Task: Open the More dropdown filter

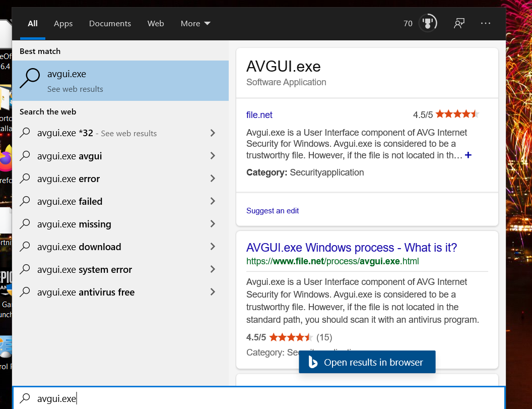Action: 195,23
